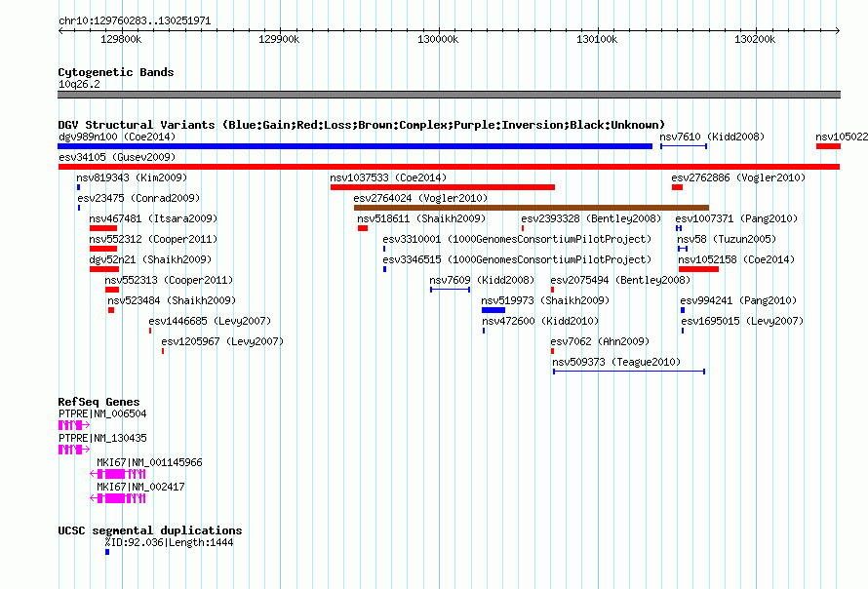The width and height of the screenshot is (868, 589).
Task: Select the long blue dgv989n100 gain bar
Action: coord(355,146)
